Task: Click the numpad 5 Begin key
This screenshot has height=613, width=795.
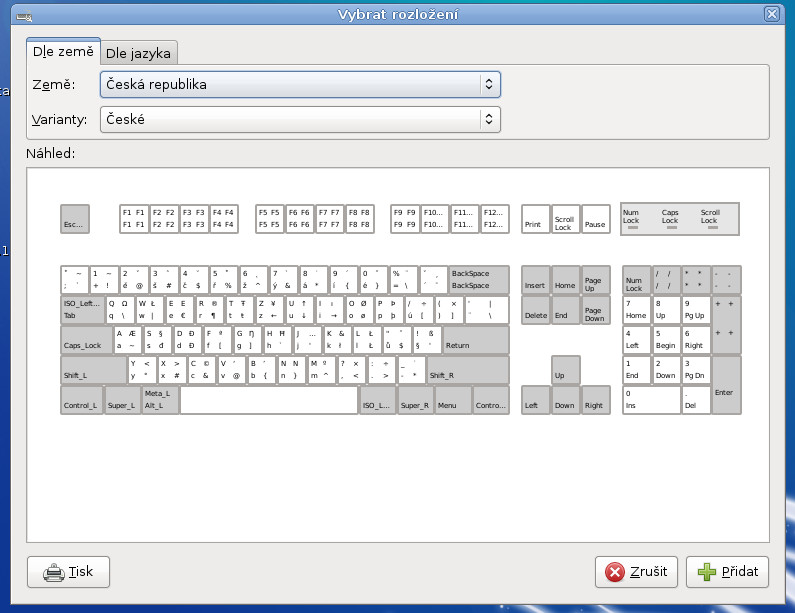Action: coord(666,340)
